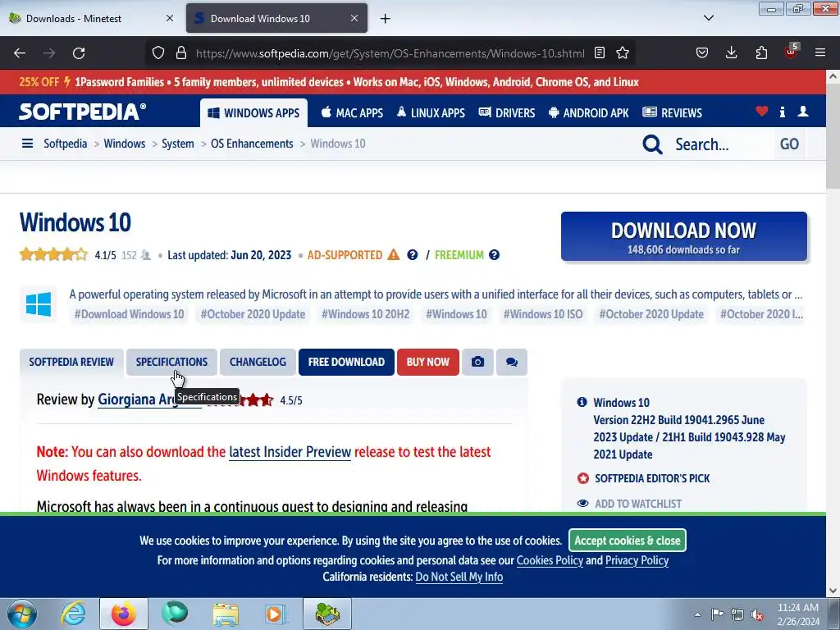Switch to the Changelog tab
Image resolution: width=840 pixels, height=630 pixels.
pyautogui.click(x=258, y=362)
